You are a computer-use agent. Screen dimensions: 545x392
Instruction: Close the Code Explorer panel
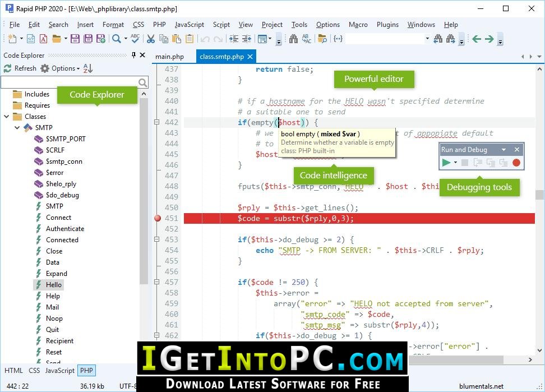coord(142,55)
